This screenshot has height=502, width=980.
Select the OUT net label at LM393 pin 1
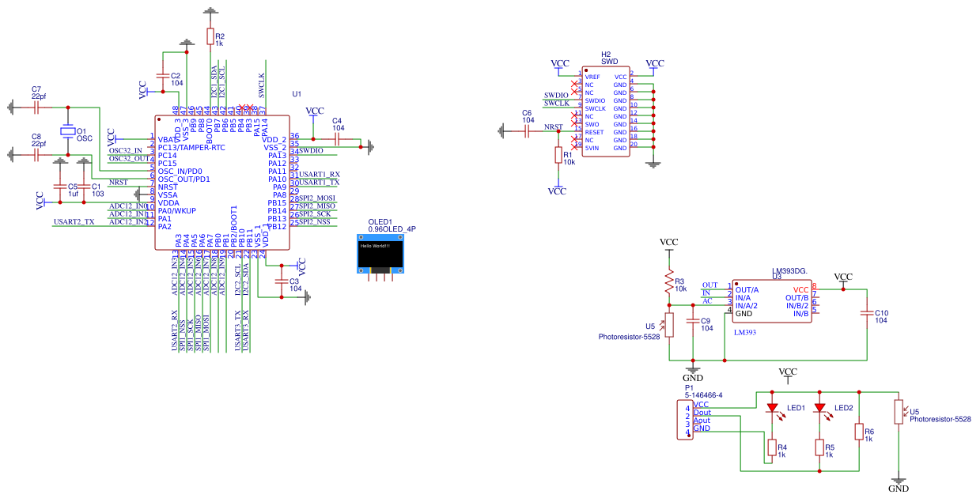click(x=710, y=285)
